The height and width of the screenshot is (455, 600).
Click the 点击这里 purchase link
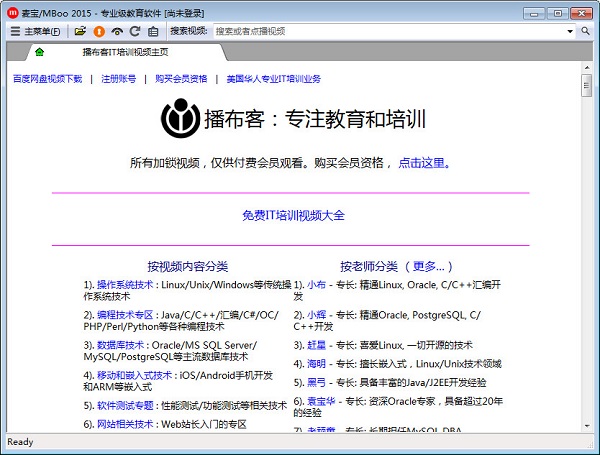pos(421,163)
